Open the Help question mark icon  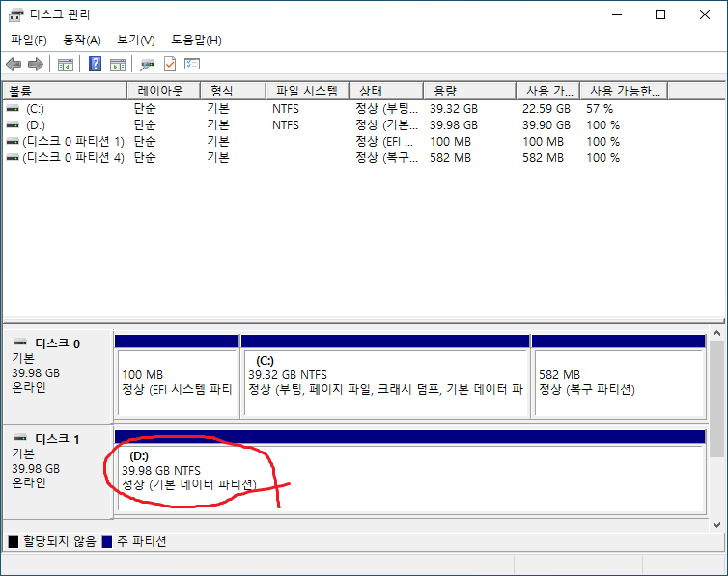click(x=96, y=64)
